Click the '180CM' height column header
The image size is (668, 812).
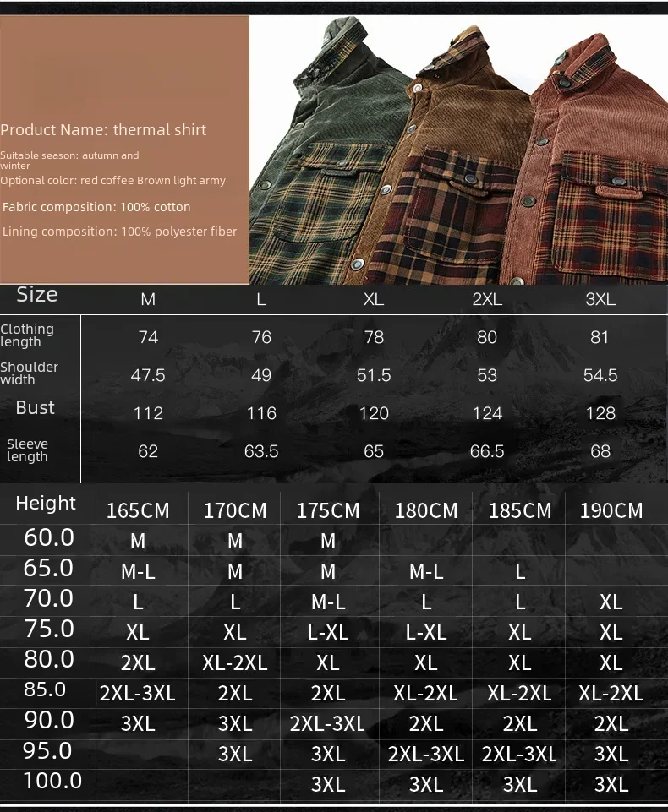(426, 510)
